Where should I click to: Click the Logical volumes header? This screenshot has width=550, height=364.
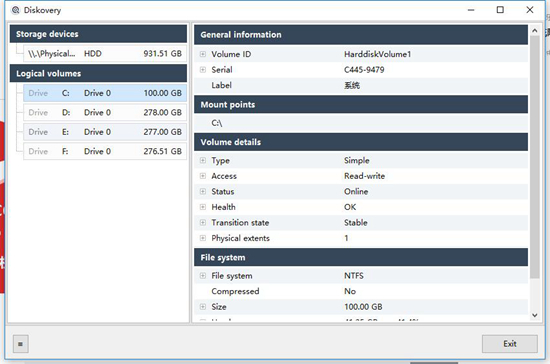98,73
